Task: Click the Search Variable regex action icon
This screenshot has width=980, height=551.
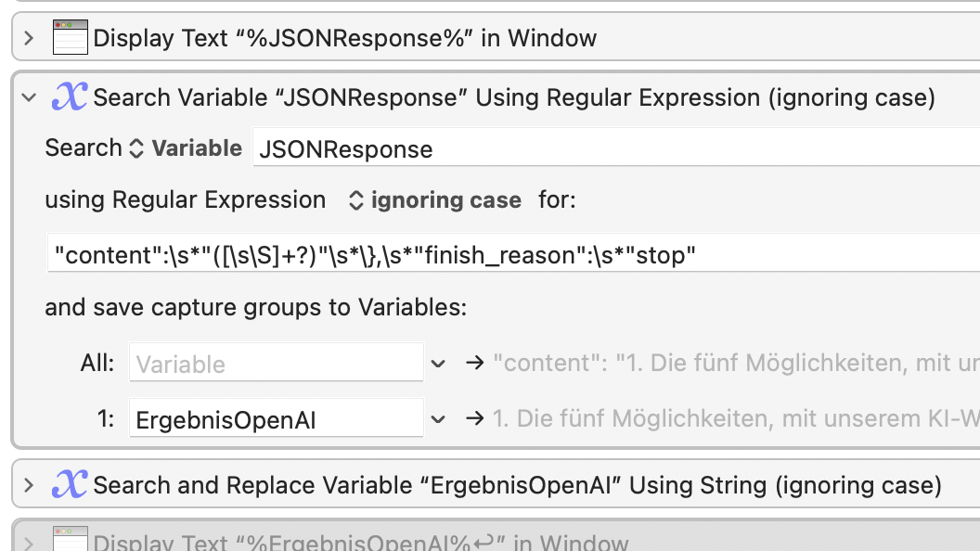Action: [70, 96]
